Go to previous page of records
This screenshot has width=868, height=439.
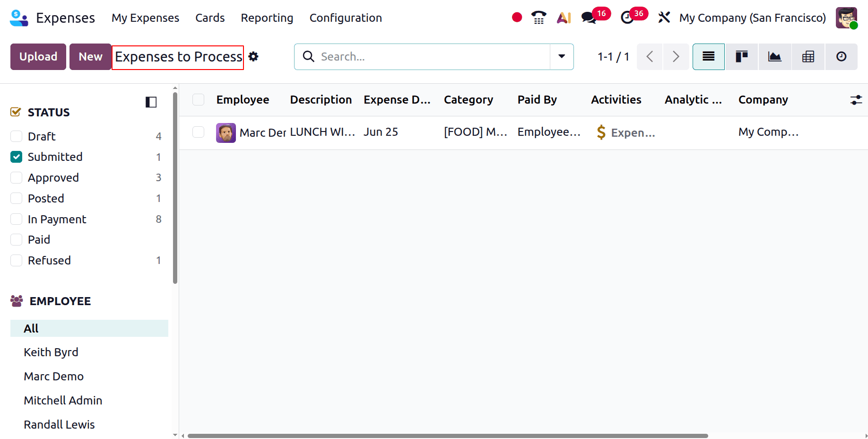[x=650, y=57]
